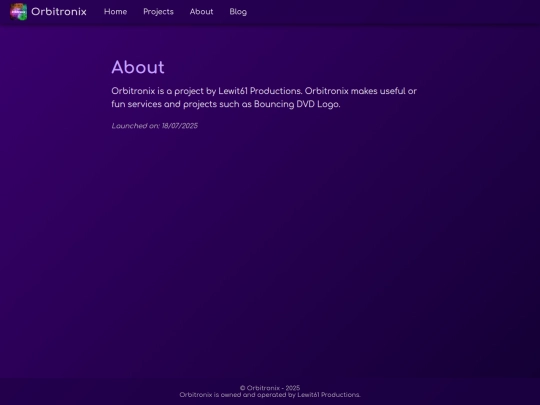Image resolution: width=540 pixels, height=405 pixels.
Task: Open the Orbitronix brand name link
Action: [x=59, y=12]
